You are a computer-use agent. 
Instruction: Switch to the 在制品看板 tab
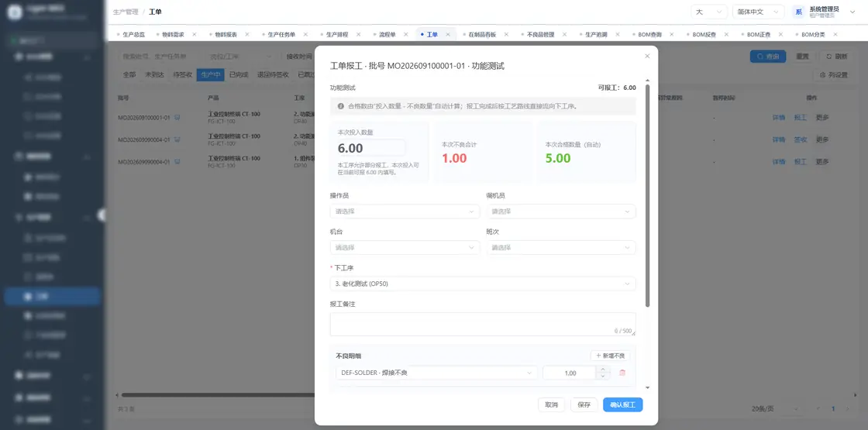click(482, 34)
